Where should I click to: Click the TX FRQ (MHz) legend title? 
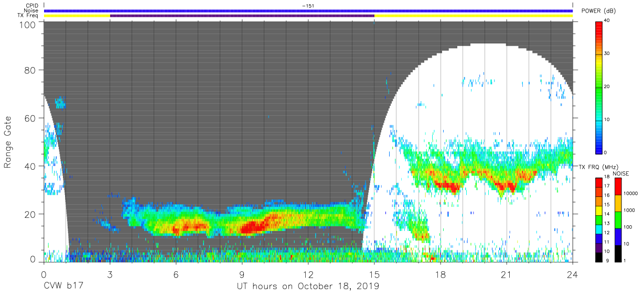(598, 167)
